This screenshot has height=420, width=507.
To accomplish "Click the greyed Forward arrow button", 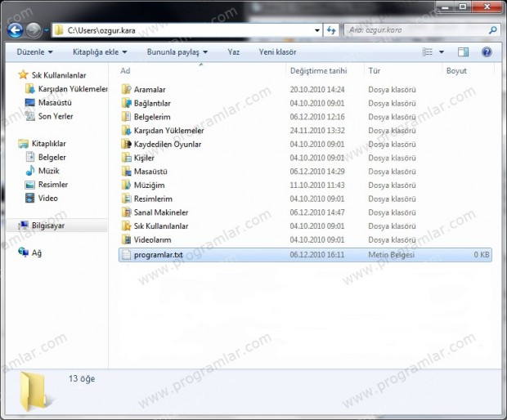I will pos(34,31).
